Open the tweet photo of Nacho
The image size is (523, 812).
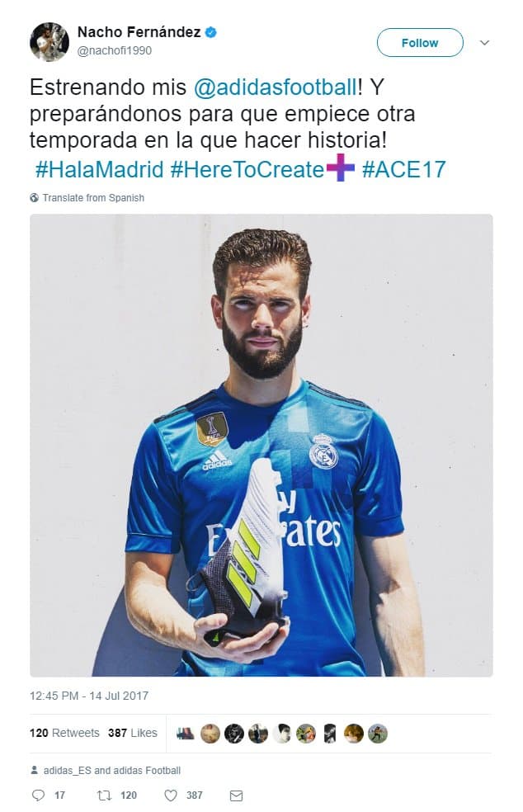click(261, 446)
